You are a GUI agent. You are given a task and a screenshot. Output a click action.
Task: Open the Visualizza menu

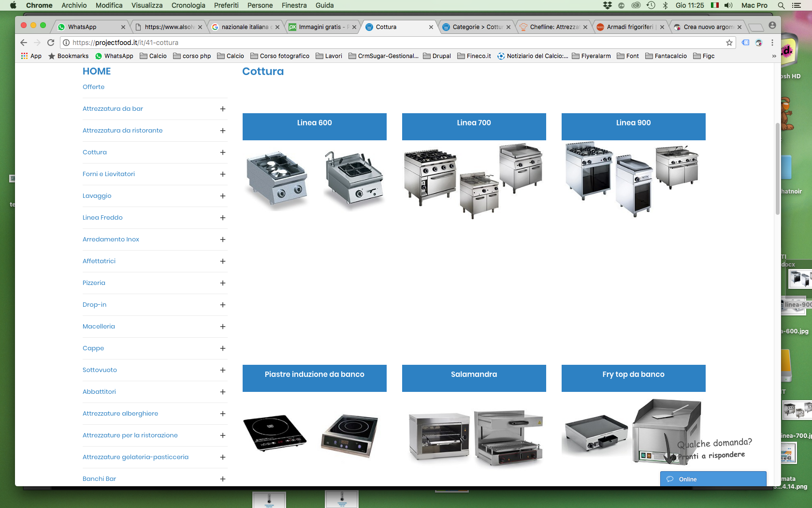click(x=147, y=5)
